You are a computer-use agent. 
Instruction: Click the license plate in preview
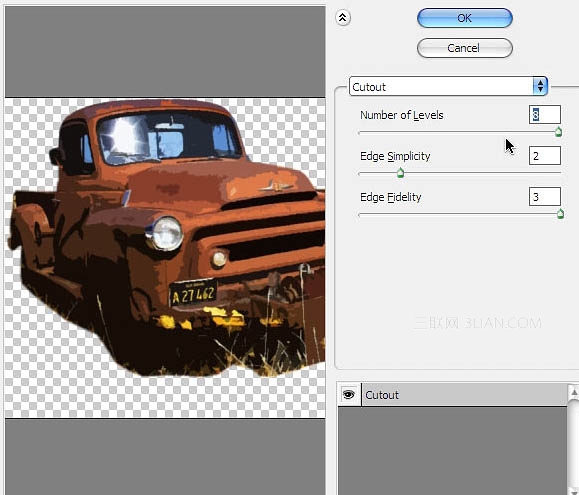[x=193, y=293]
